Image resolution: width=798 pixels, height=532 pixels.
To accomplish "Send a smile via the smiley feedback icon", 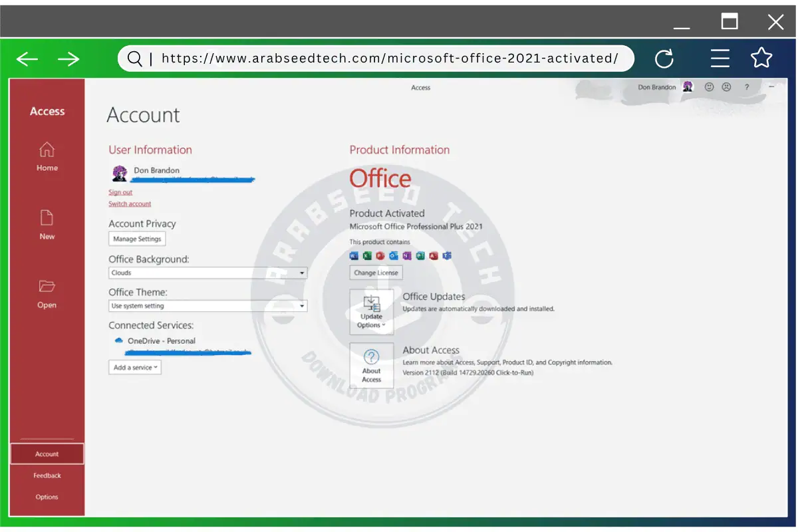I will 709,86.
